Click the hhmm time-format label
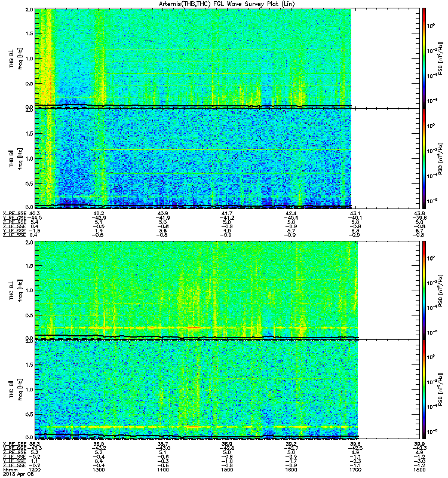Screen dimensions: 448x478 10,470
